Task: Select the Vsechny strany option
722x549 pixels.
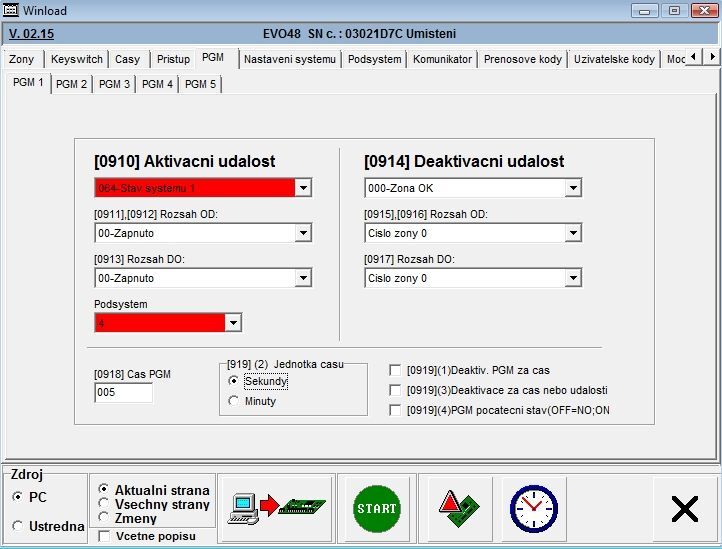Action: pyautogui.click(x=105, y=504)
